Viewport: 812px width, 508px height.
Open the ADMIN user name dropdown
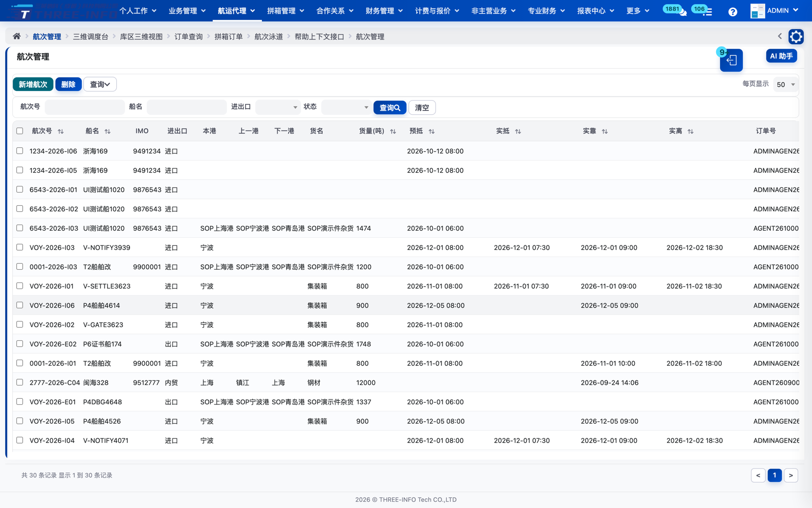click(783, 11)
